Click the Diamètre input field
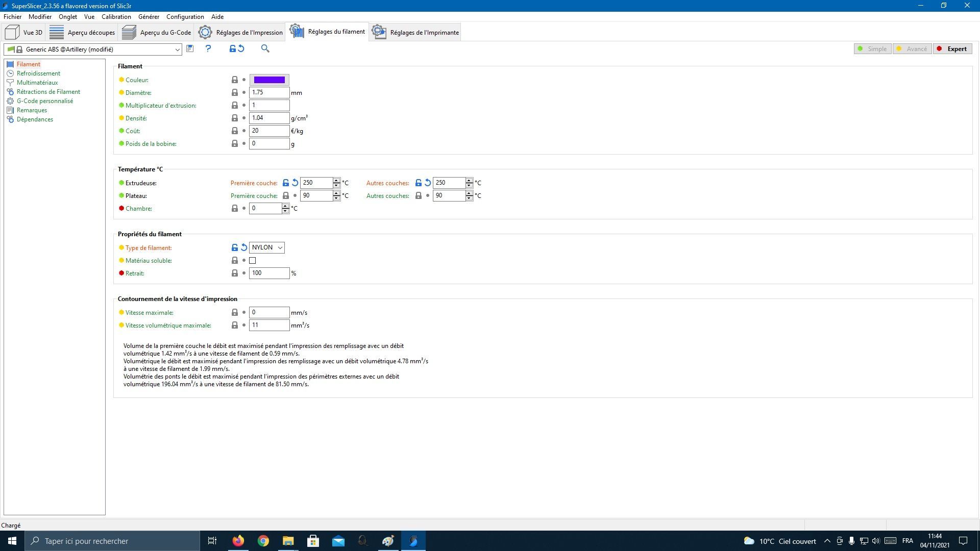 coord(269,92)
